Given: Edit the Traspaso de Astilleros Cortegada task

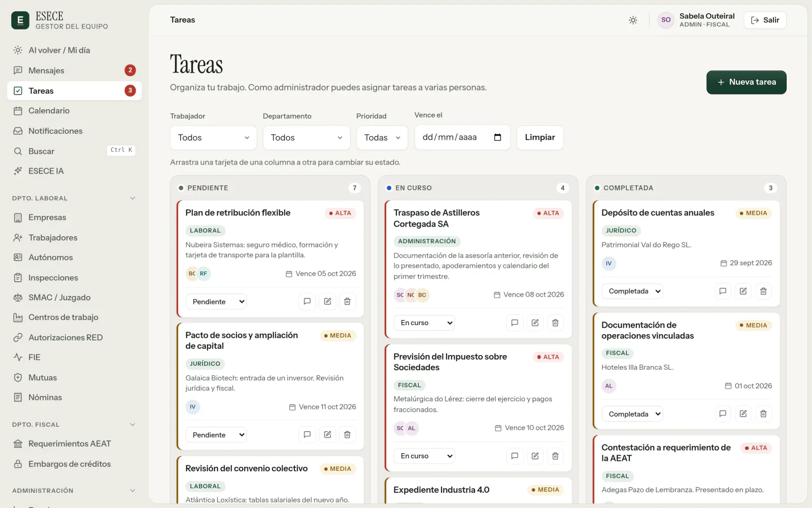Looking at the screenshot, I should coord(535,323).
